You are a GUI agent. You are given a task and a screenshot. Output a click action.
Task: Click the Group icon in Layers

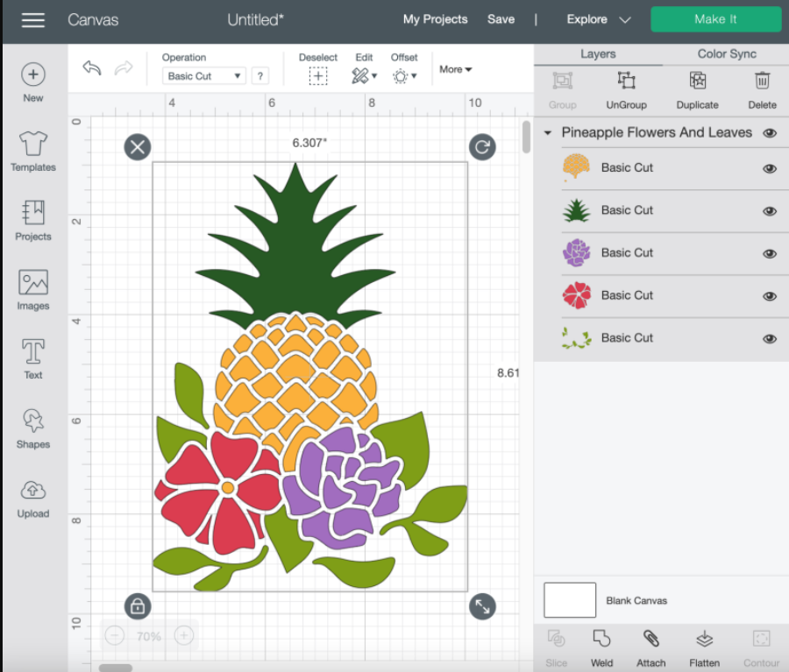pyautogui.click(x=563, y=81)
